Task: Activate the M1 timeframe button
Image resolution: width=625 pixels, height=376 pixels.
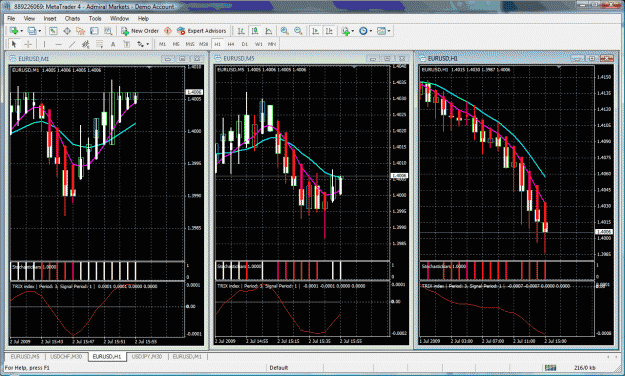Action: (162, 44)
